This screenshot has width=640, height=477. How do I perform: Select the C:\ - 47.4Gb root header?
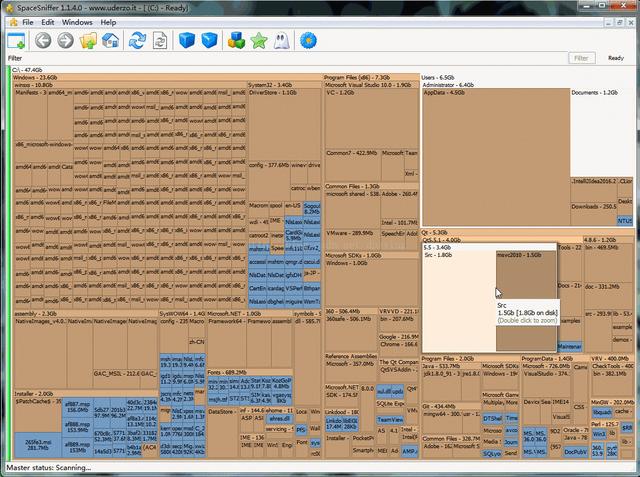tap(27, 70)
